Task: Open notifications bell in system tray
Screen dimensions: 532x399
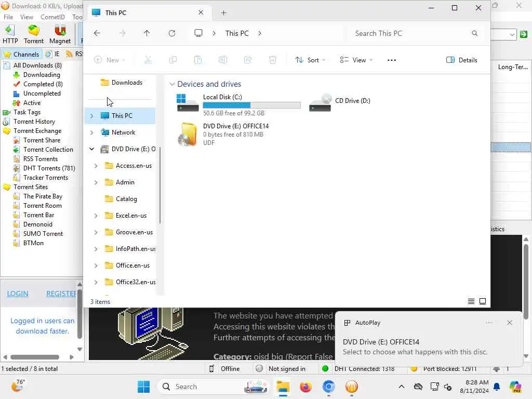Action: click(x=497, y=387)
